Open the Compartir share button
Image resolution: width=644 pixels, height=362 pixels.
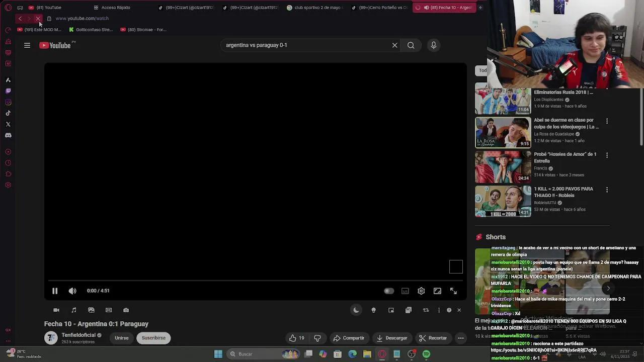tap(349, 338)
